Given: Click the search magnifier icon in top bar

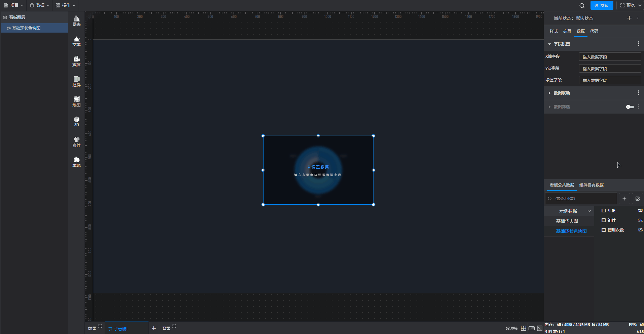Looking at the screenshot, I should [582, 6].
